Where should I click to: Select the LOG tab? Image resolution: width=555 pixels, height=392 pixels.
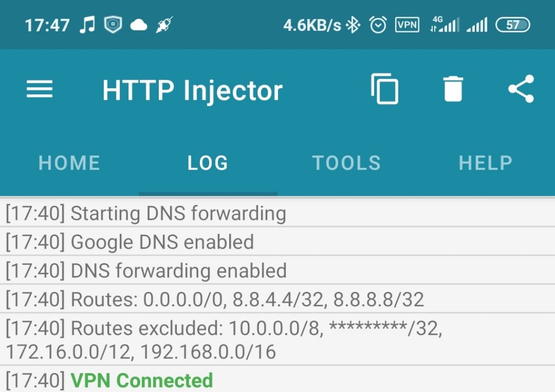tap(208, 163)
